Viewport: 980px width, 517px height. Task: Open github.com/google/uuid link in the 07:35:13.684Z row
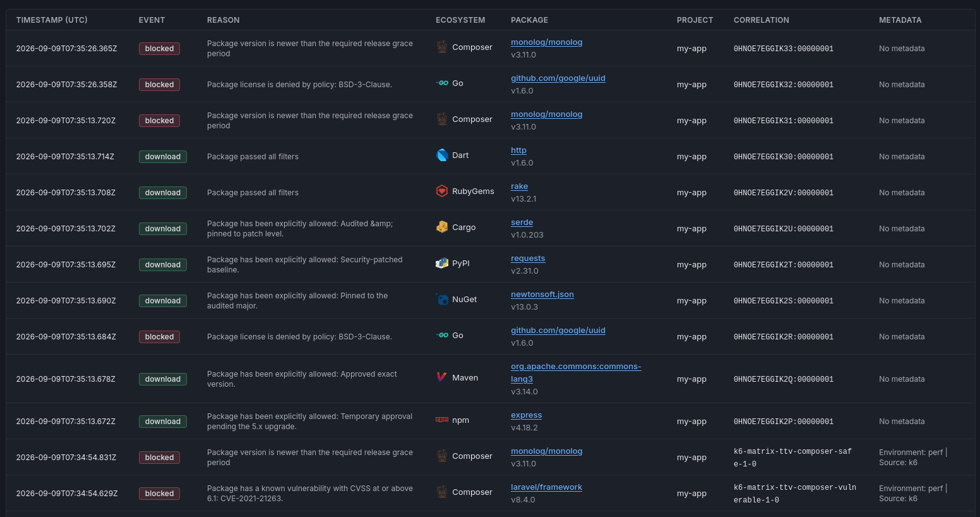coord(558,331)
